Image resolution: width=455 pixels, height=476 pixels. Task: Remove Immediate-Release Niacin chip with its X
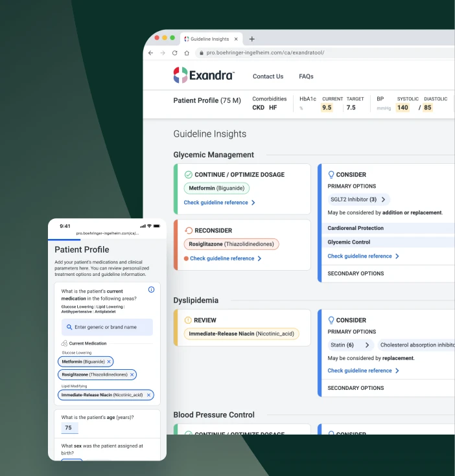(x=148, y=395)
